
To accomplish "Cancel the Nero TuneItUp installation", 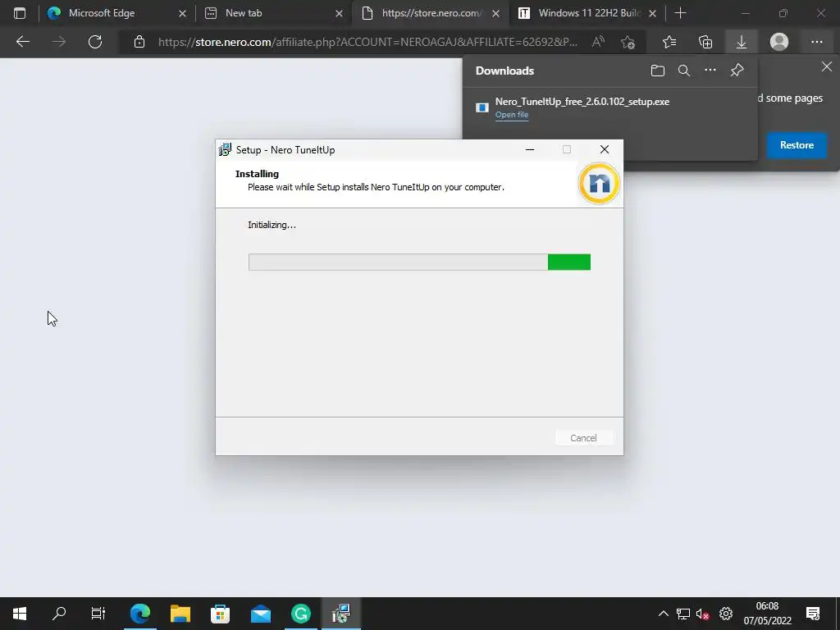I will (583, 438).
